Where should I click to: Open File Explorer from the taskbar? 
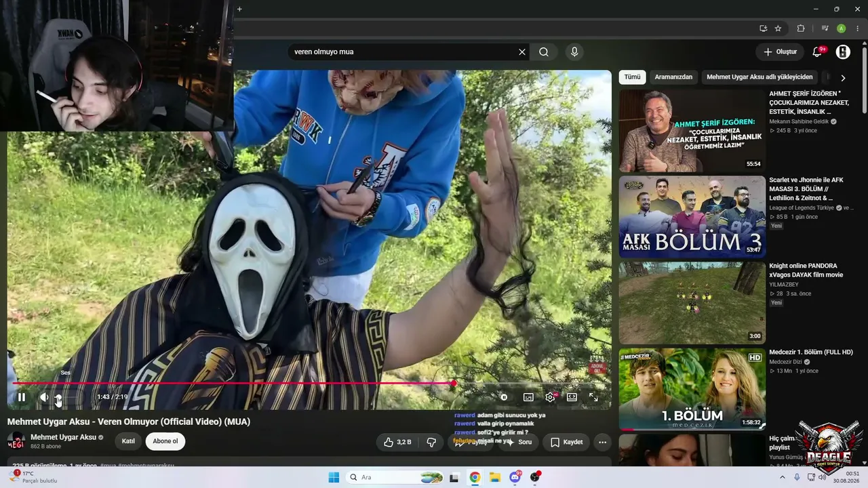point(495,477)
